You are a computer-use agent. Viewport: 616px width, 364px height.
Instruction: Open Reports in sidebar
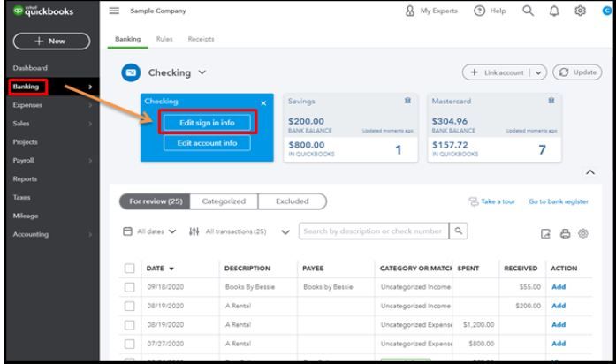pos(25,178)
